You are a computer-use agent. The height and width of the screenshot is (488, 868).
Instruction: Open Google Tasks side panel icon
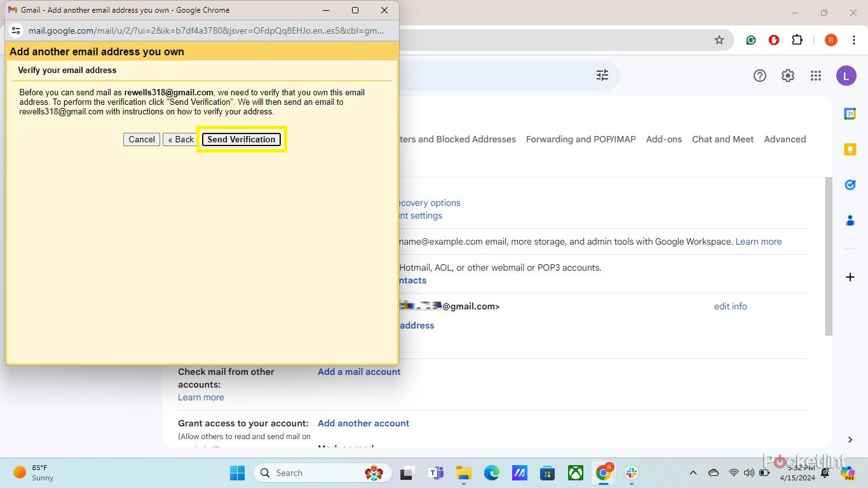[850, 185]
